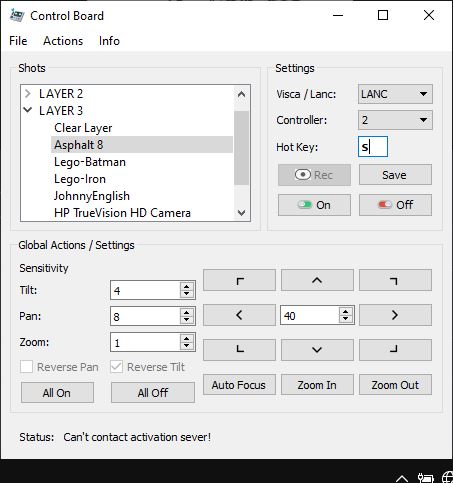
Task: Open the Controller dropdown
Action: click(395, 120)
